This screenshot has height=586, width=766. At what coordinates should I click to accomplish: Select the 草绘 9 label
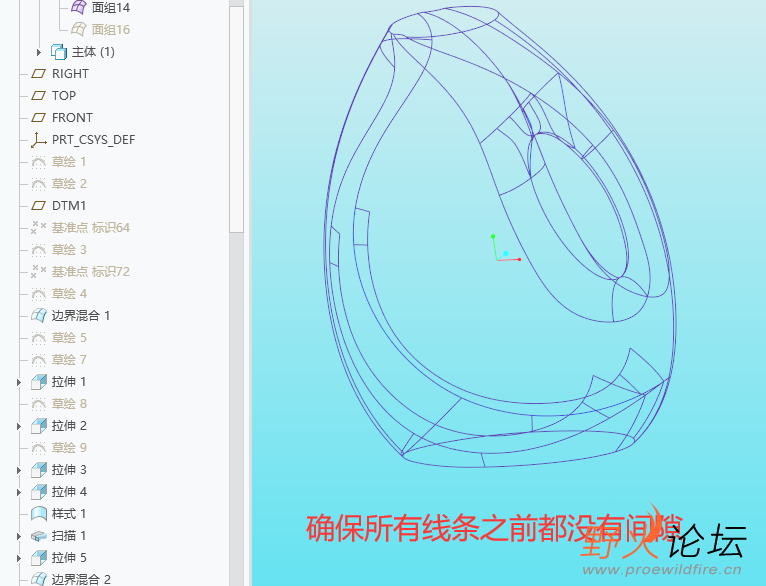(x=69, y=448)
